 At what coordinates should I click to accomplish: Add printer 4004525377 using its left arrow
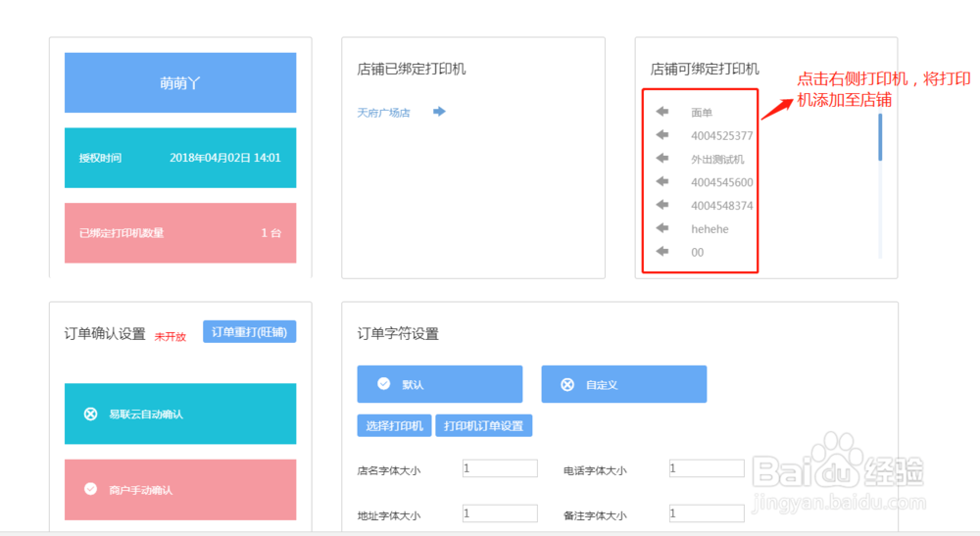[662, 135]
